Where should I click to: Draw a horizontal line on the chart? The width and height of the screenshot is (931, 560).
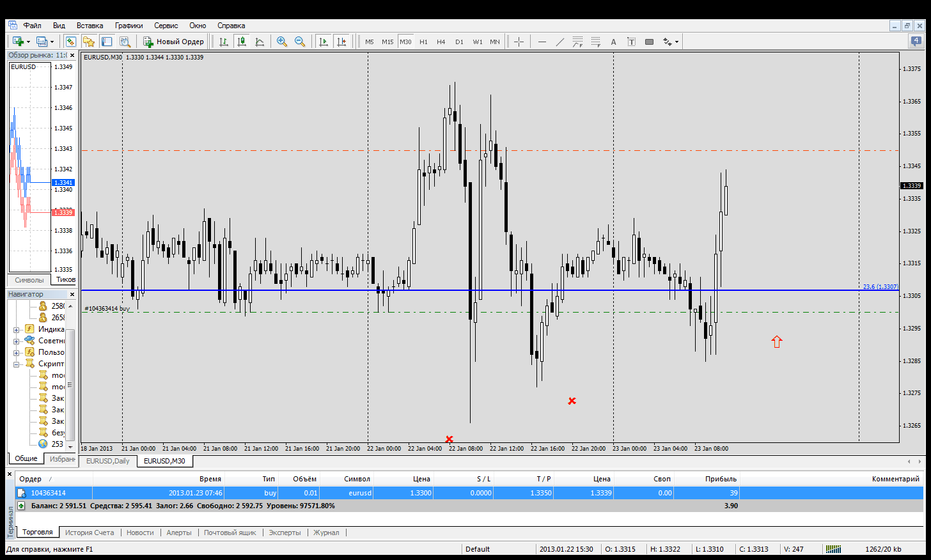542,42
